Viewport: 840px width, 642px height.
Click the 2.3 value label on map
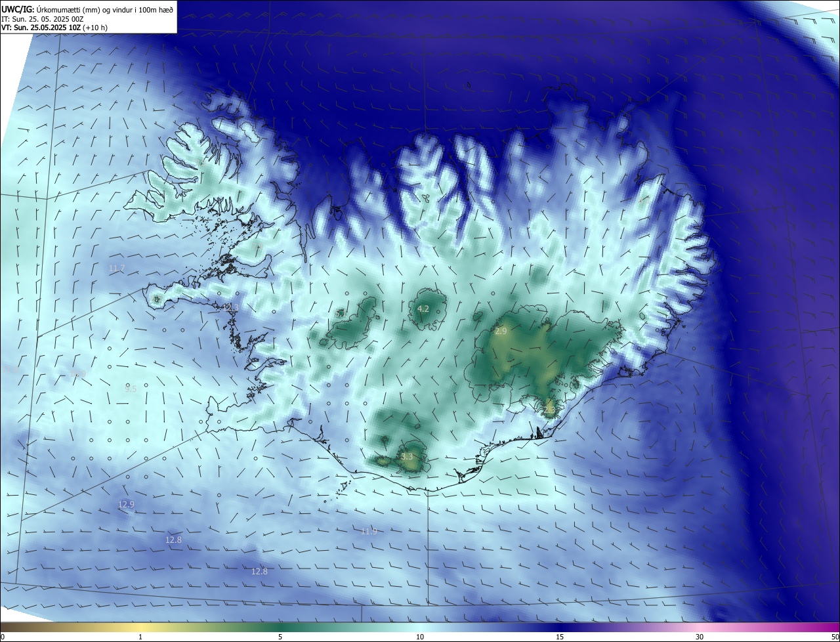(x=549, y=410)
